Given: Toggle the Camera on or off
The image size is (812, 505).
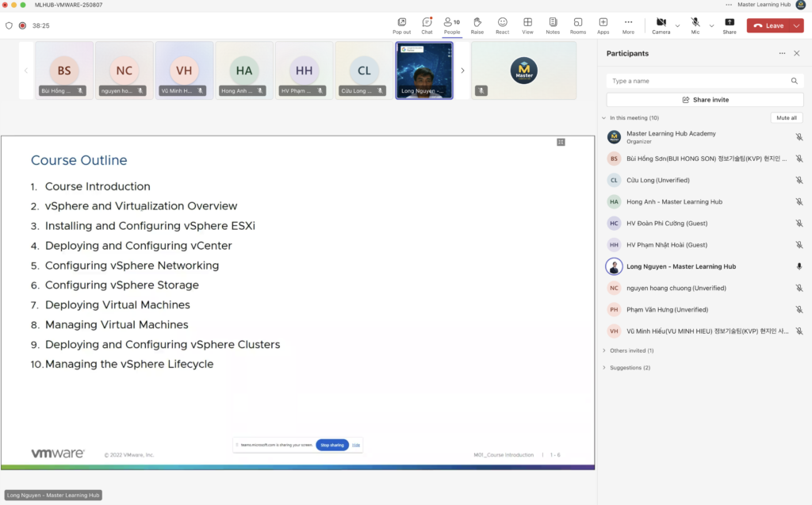Looking at the screenshot, I should (x=661, y=25).
